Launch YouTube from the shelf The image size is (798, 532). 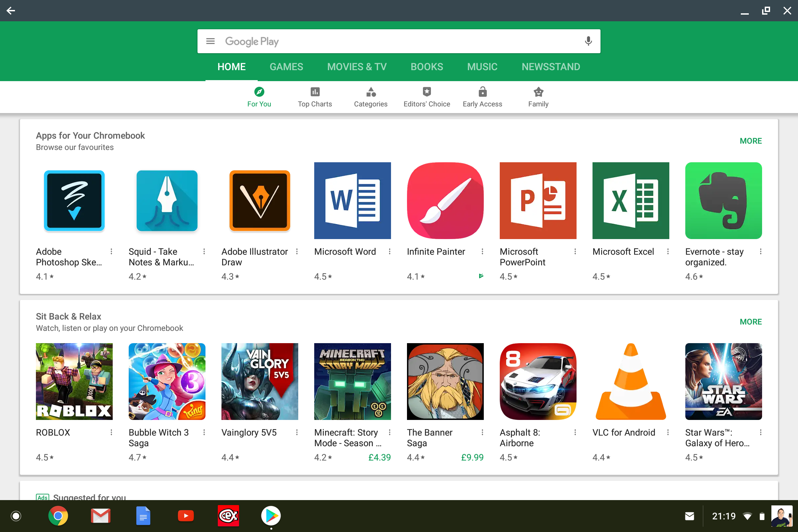pos(186,516)
